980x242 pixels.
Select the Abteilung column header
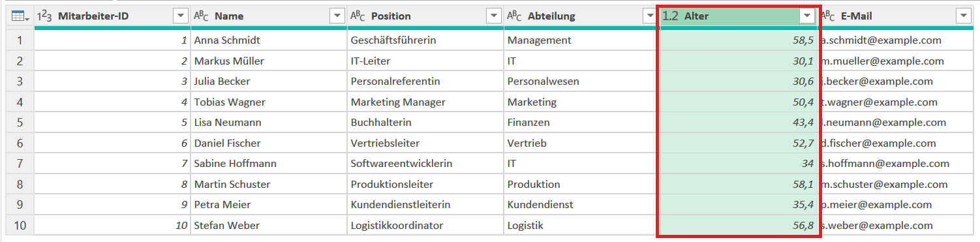[x=582, y=16]
